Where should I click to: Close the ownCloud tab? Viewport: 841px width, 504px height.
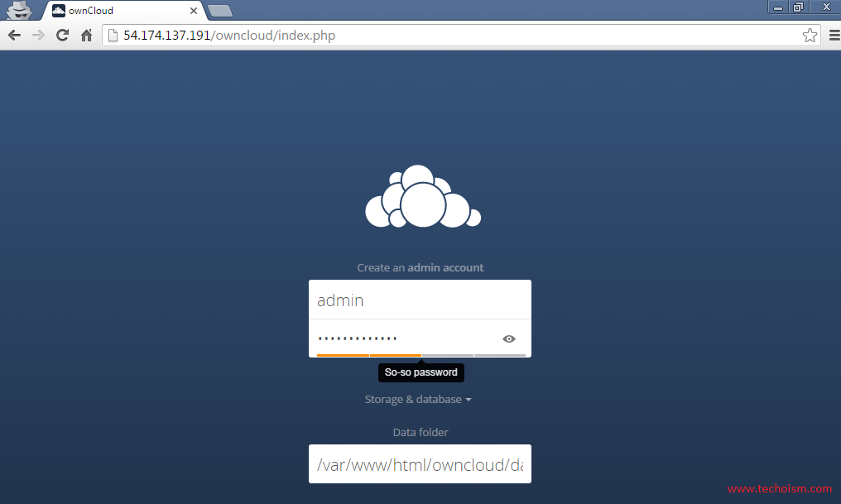(194, 11)
